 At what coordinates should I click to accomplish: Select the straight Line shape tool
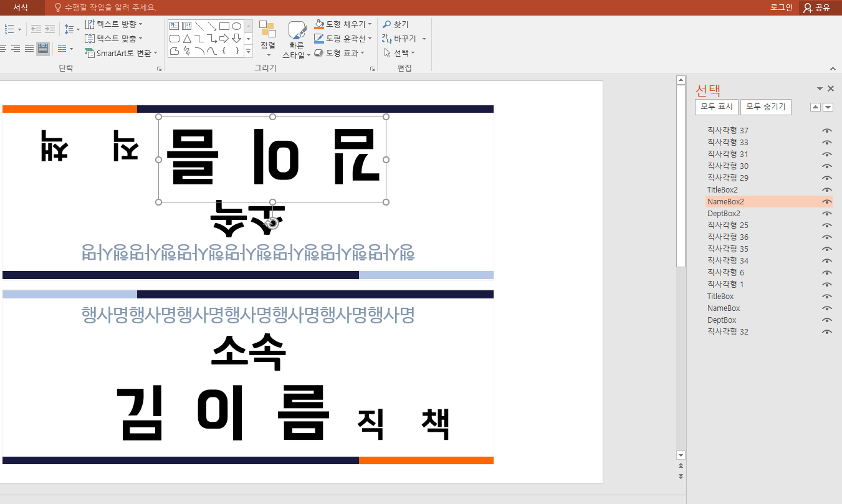199,26
